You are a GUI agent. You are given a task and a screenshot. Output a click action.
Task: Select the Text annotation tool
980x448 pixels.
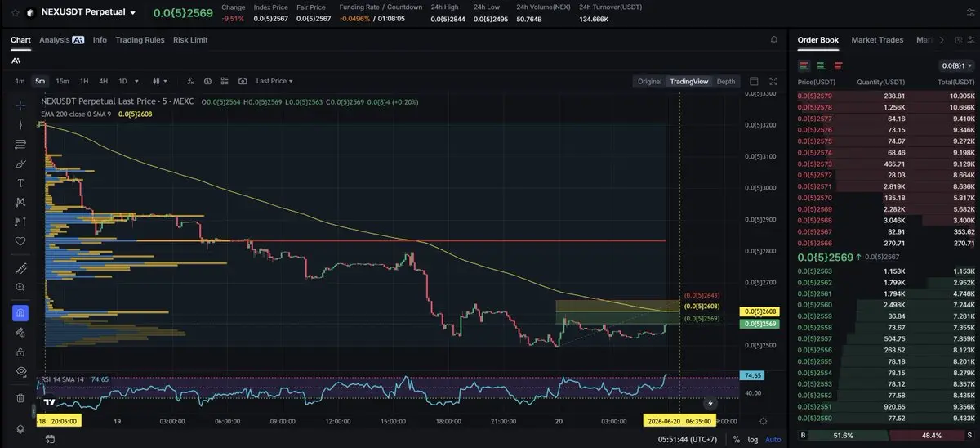click(20, 183)
